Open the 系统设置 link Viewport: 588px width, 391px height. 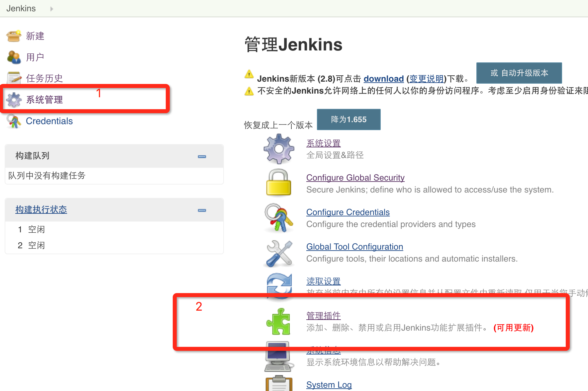pyautogui.click(x=324, y=143)
